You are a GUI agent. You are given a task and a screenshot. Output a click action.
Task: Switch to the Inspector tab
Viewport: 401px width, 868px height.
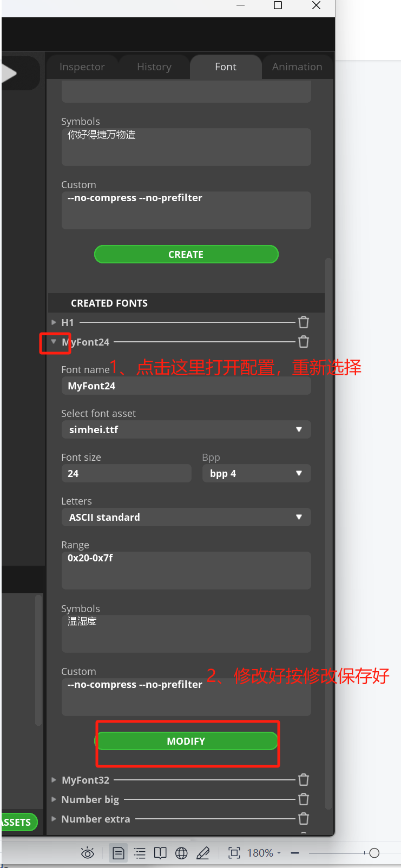pyautogui.click(x=82, y=67)
